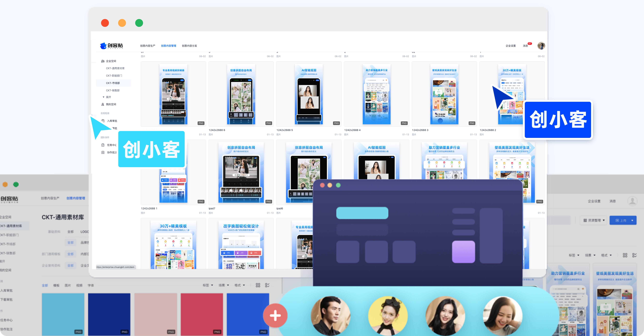Switch to the 创意内容分发 tab
Image resolution: width=644 pixels, height=336 pixels.
point(189,46)
